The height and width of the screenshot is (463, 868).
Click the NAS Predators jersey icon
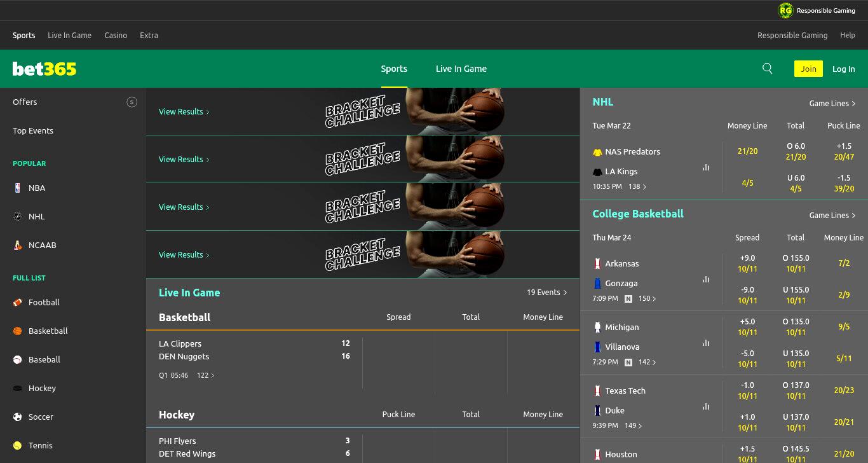597,152
